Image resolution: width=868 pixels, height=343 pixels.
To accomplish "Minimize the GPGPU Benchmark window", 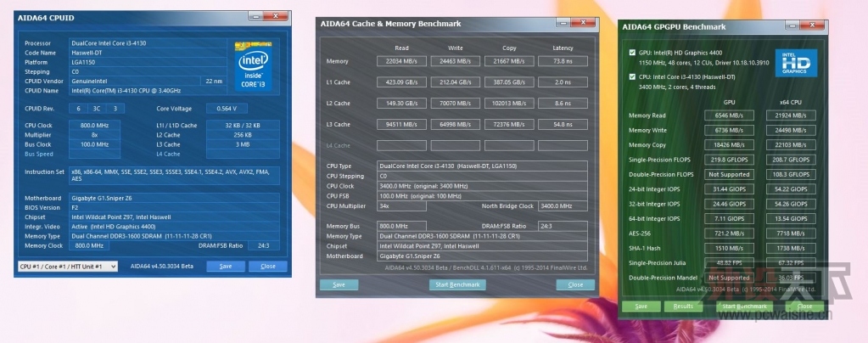I will 792,26.
